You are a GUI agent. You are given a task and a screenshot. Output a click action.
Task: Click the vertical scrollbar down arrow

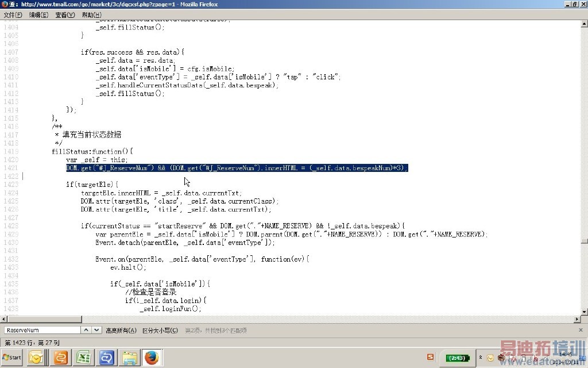pos(584,312)
